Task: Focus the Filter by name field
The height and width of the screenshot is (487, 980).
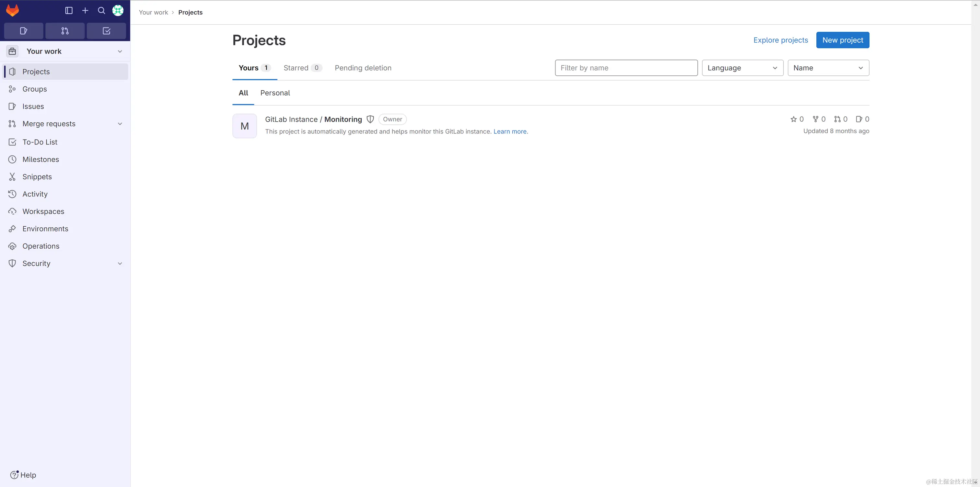Action: click(x=626, y=68)
